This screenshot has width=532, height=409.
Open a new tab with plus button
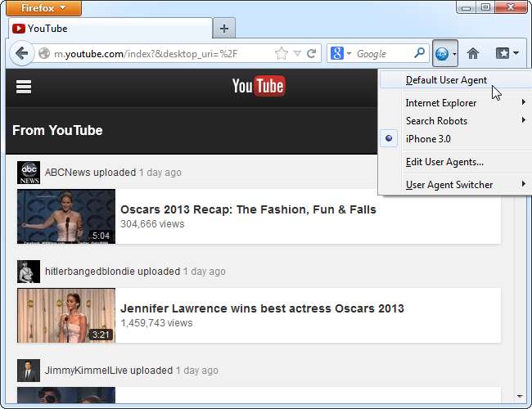(x=223, y=28)
